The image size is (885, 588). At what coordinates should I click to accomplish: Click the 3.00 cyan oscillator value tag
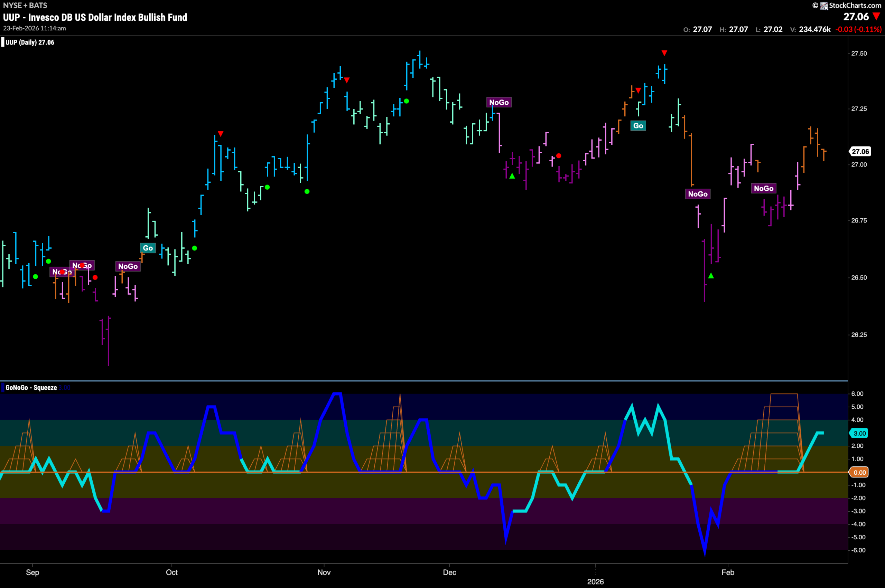point(859,433)
